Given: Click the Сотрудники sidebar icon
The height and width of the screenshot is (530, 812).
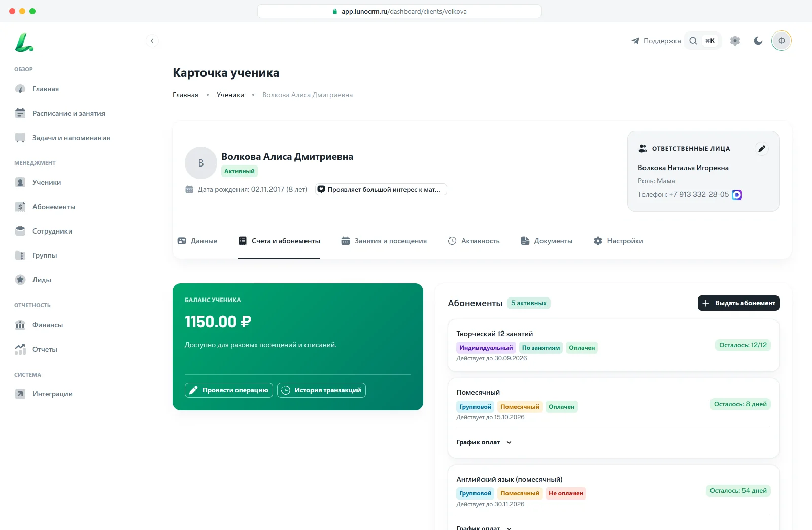Looking at the screenshot, I should (20, 231).
